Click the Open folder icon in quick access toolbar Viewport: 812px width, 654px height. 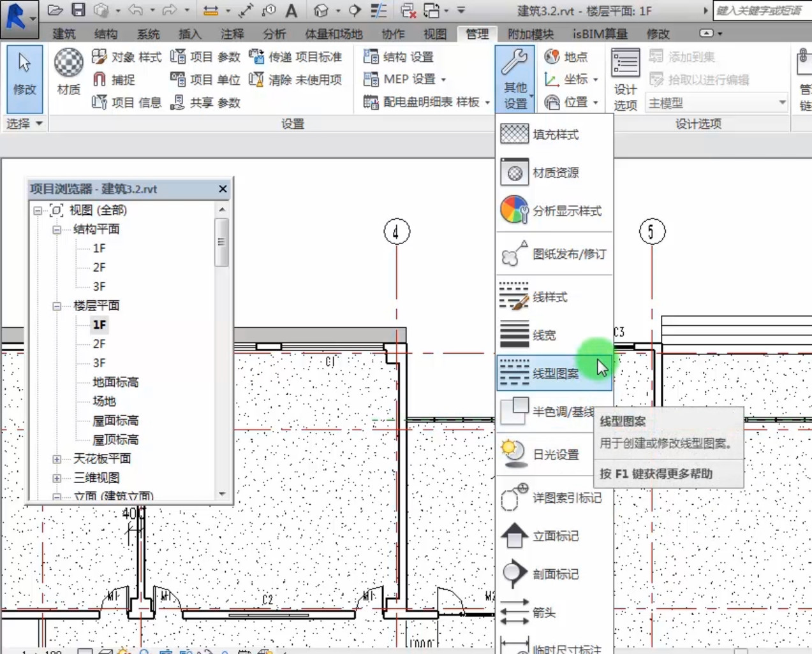55,10
